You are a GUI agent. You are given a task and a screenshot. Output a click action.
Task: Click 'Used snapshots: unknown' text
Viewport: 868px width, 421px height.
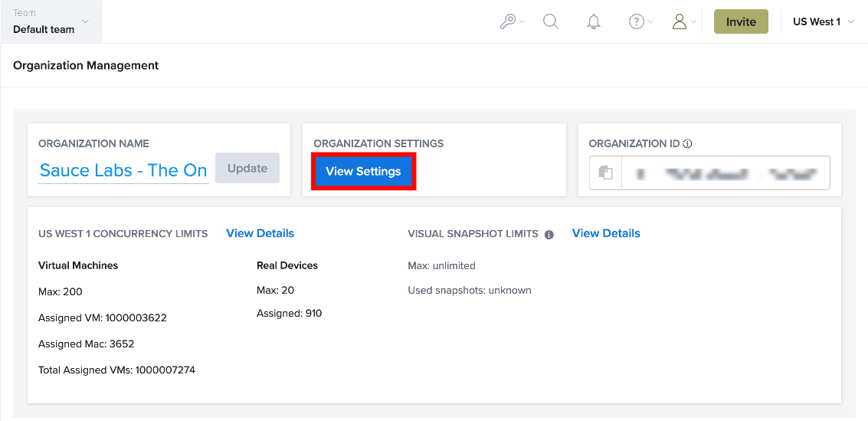click(x=470, y=290)
